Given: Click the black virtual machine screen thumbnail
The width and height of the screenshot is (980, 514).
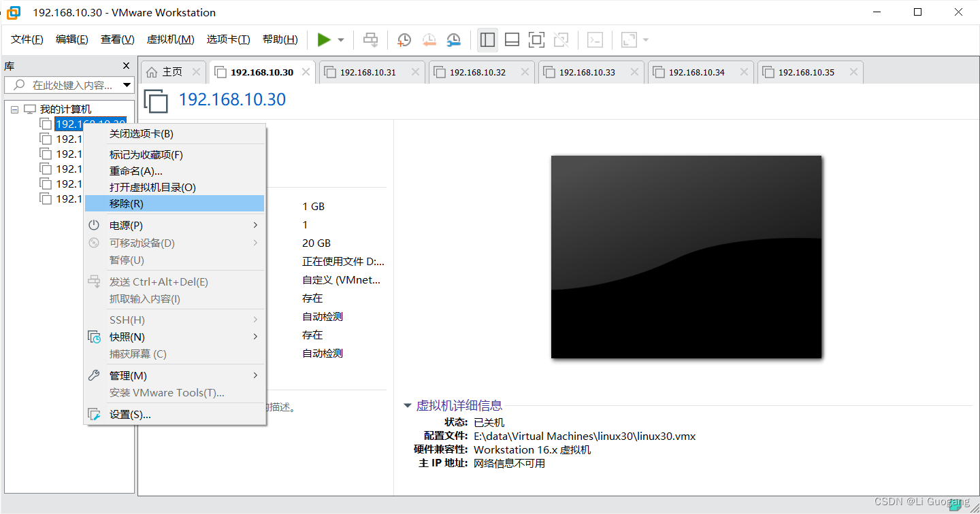Looking at the screenshot, I should tap(686, 257).
